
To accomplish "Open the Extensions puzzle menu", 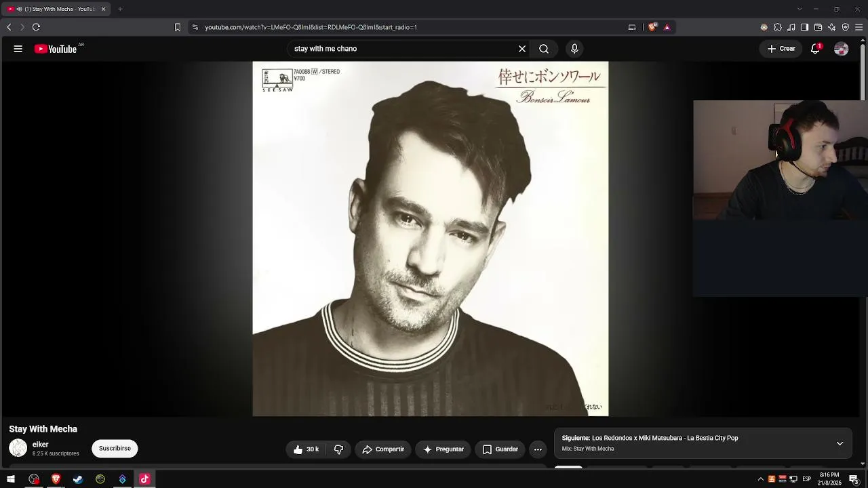I will (x=778, y=27).
